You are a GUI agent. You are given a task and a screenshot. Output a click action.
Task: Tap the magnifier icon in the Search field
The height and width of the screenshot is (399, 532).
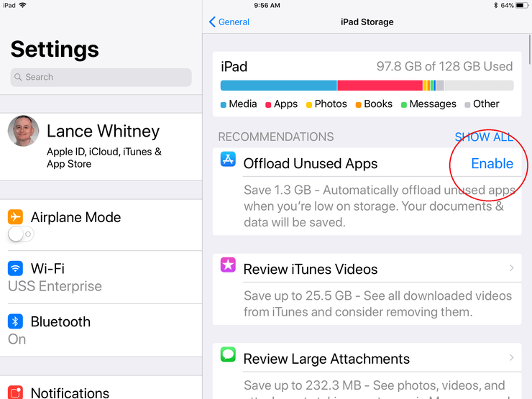pos(18,77)
